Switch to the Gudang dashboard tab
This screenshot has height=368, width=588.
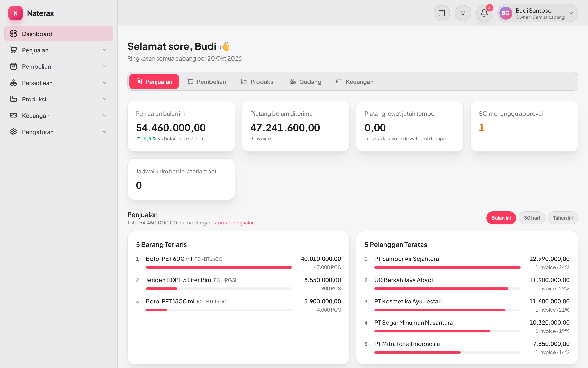[305, 82]
